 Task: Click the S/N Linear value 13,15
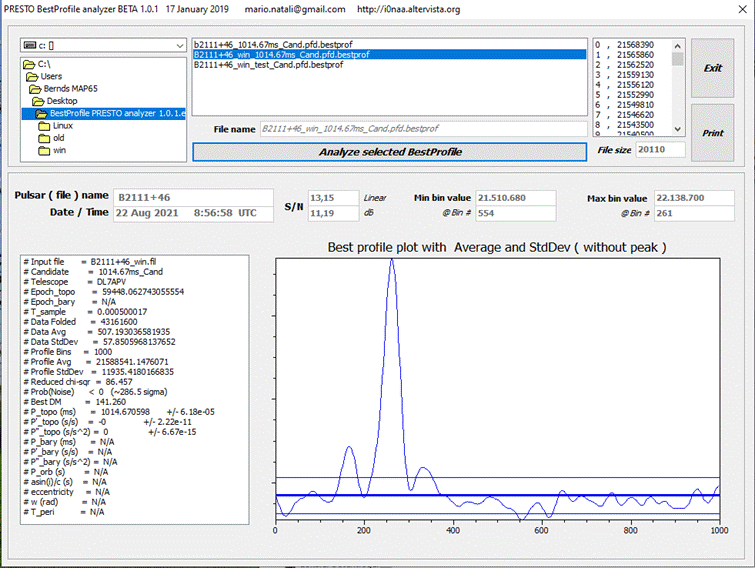click(333, 198)
